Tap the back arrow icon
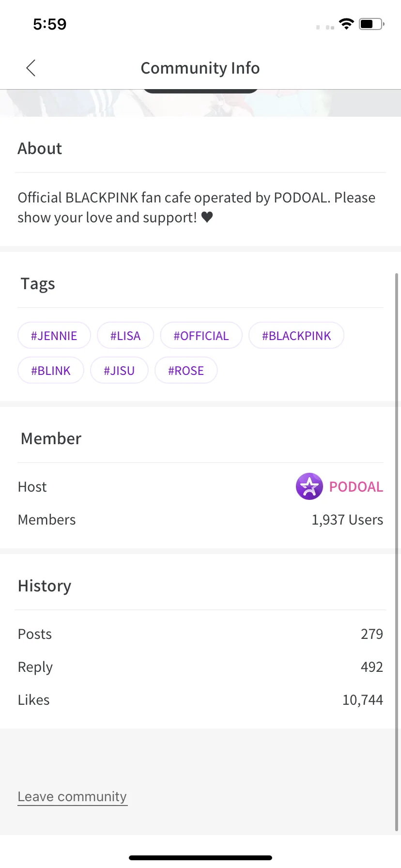The width and height of the screenshot is (401, 868). click(x=31, y=68)
